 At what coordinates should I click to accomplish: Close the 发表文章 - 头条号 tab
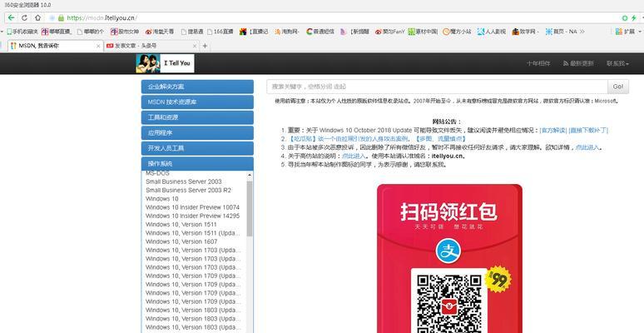[195, 46]
